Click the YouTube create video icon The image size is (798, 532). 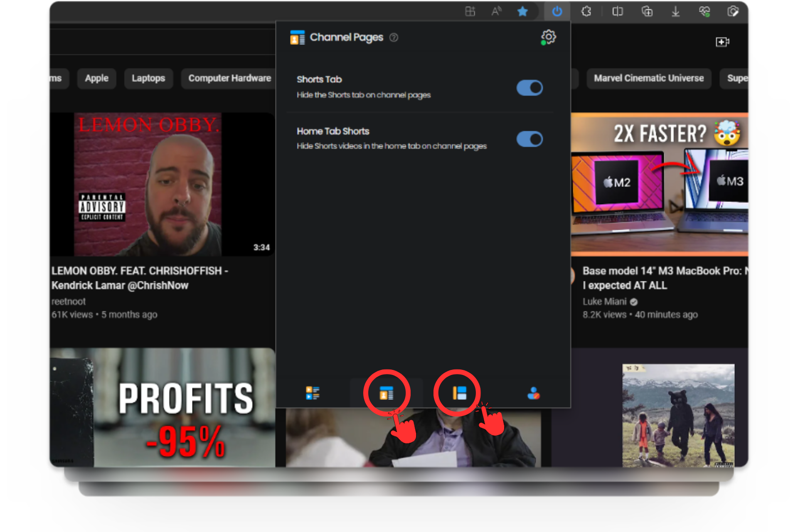pos(722,42)
